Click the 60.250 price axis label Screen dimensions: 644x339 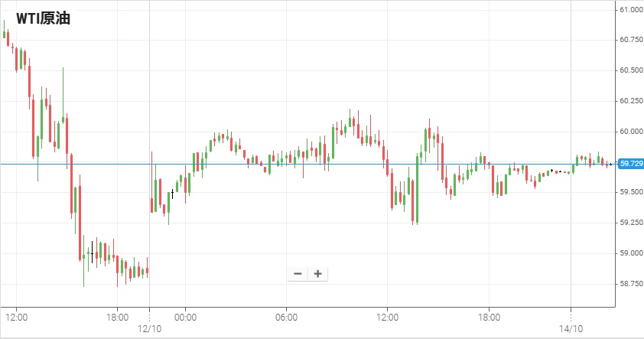631,101
